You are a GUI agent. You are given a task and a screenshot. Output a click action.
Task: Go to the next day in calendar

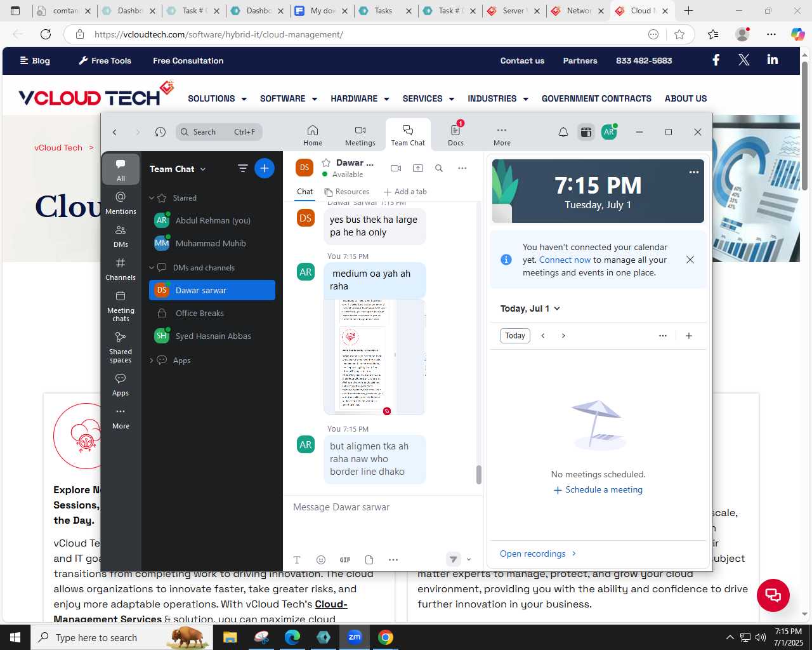(563, 336)
